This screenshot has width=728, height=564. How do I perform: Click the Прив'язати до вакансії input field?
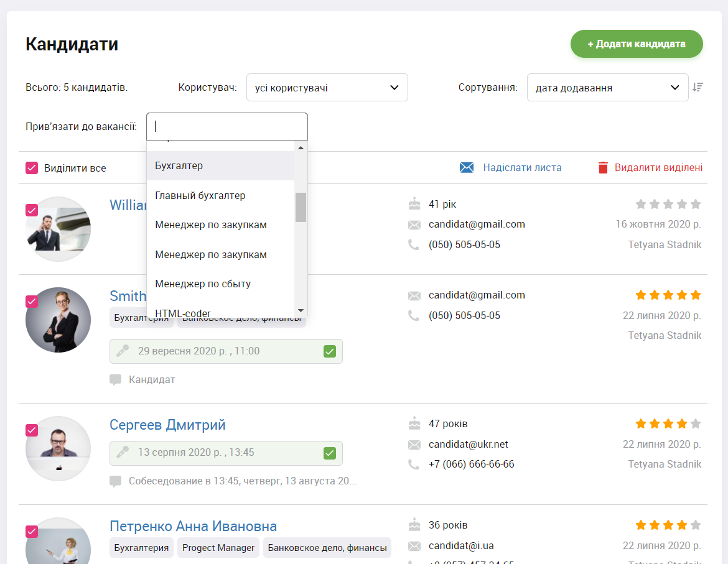[227, 126]
